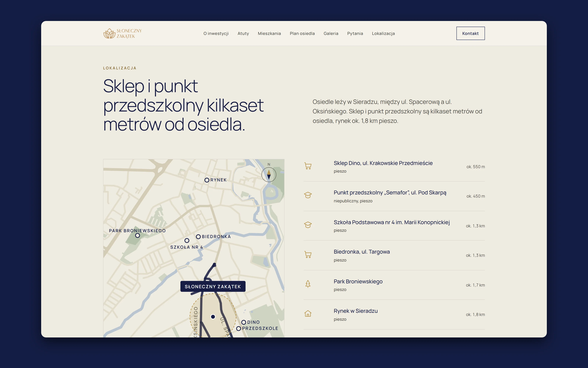Click the 'Sklep Dino, ul. Krakowskie Przedmieście' entry
This screenshot has width=588, height=368.
(x=383, y=163)
